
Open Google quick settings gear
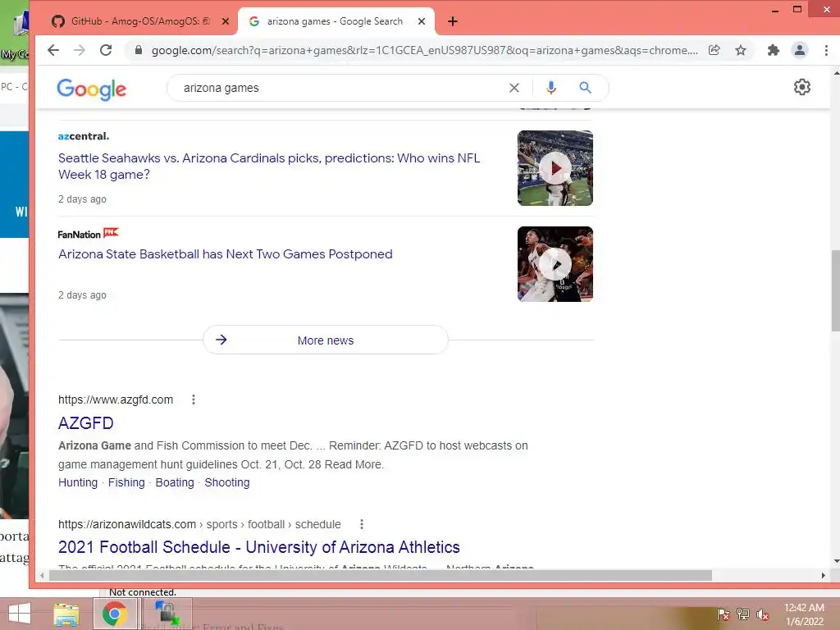click(801, 87)
